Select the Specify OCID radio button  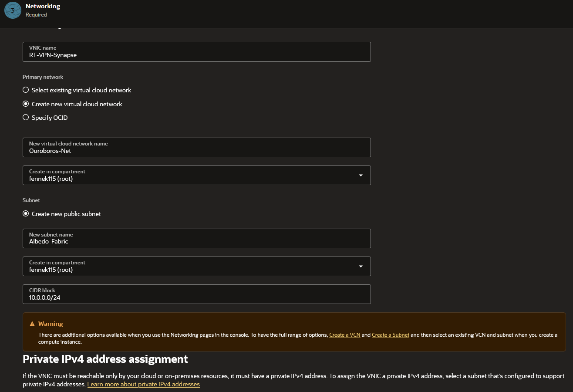(x=26, y=118)
